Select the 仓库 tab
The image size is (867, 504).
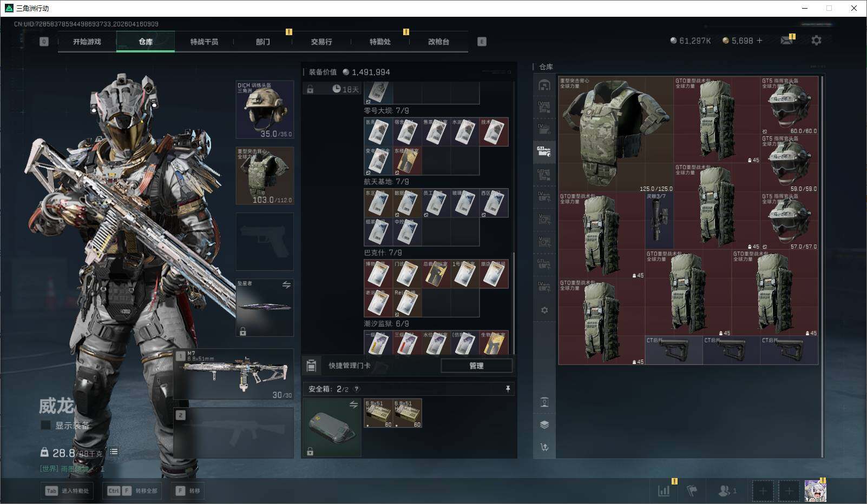(x=146, y=42)
